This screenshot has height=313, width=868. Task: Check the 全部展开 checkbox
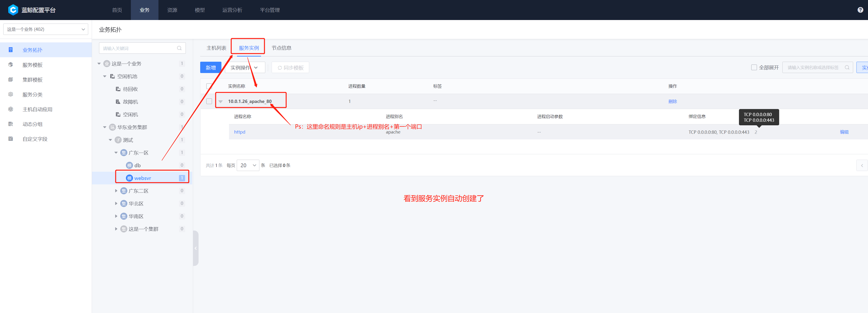pos(754,67)
